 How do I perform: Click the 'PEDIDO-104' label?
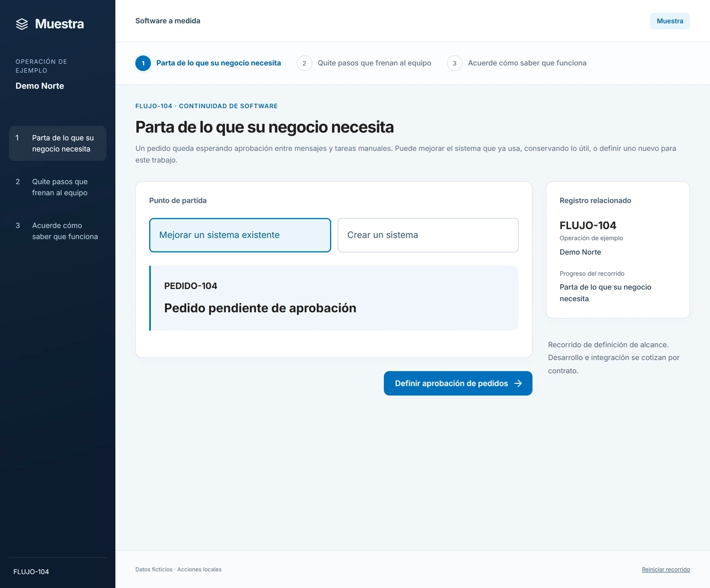(x=191, y=286)
